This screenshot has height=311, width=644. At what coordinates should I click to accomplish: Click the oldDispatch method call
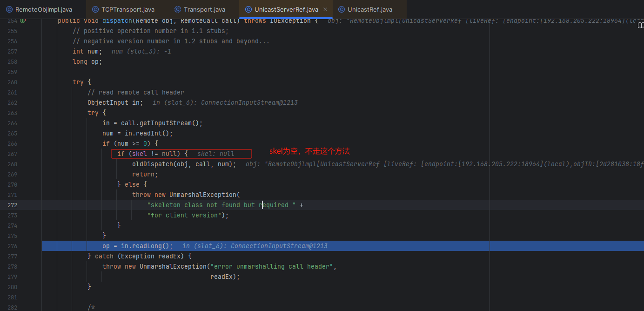click(x=152, y=164)
